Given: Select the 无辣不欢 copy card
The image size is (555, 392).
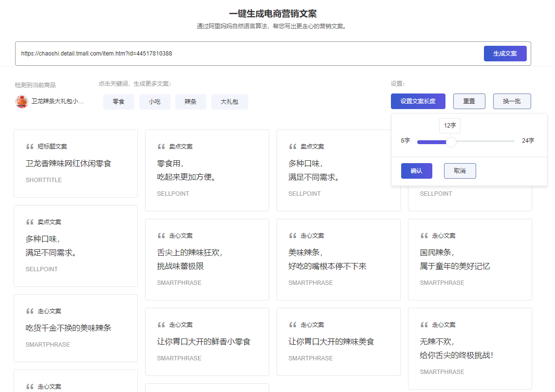Looking at the screenshot, I should click(470, 348).
